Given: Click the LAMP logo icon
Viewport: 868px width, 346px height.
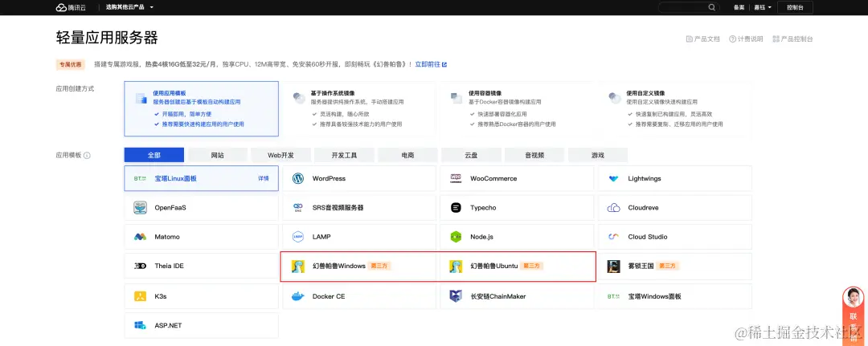Looking at the screenshot, I should pos(298,237).
